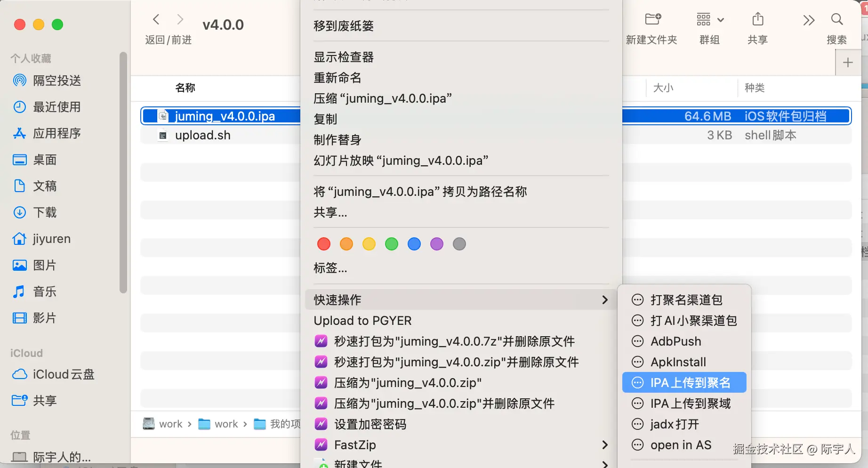
Task: Click the iCloud Drive cloud icon
Action: click(19, 374)
